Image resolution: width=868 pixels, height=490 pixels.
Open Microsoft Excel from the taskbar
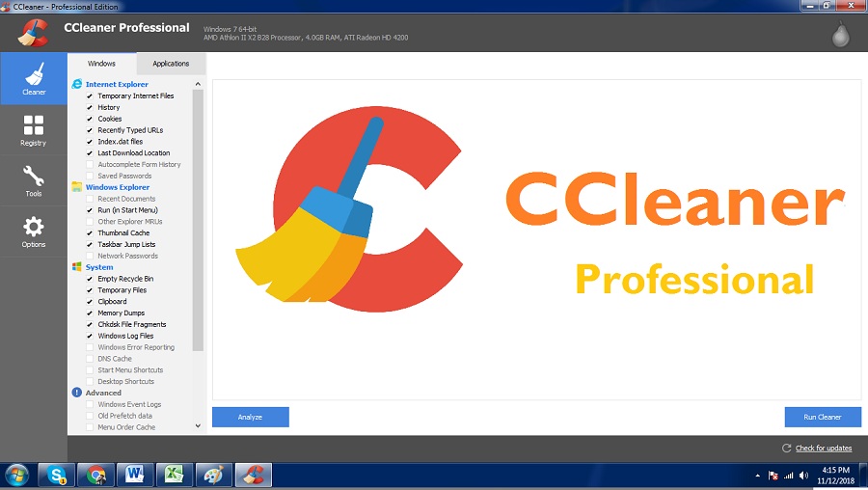(175, 476)
